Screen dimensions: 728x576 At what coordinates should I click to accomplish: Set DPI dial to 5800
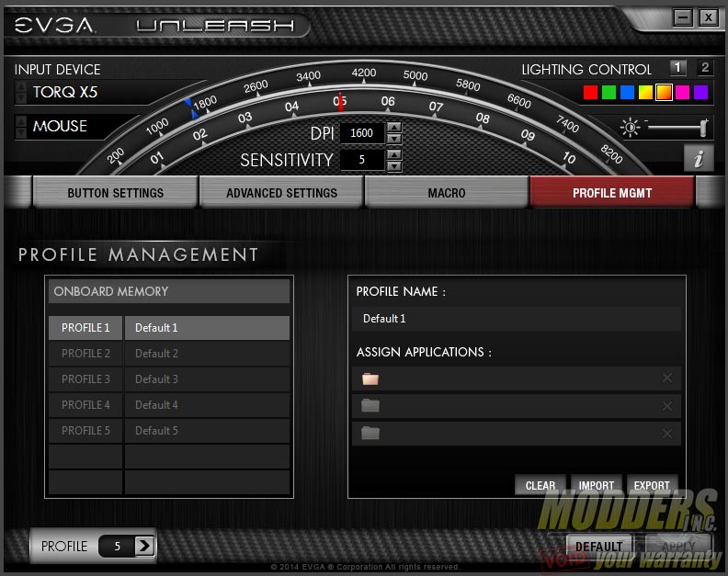[x=468, y=85]
